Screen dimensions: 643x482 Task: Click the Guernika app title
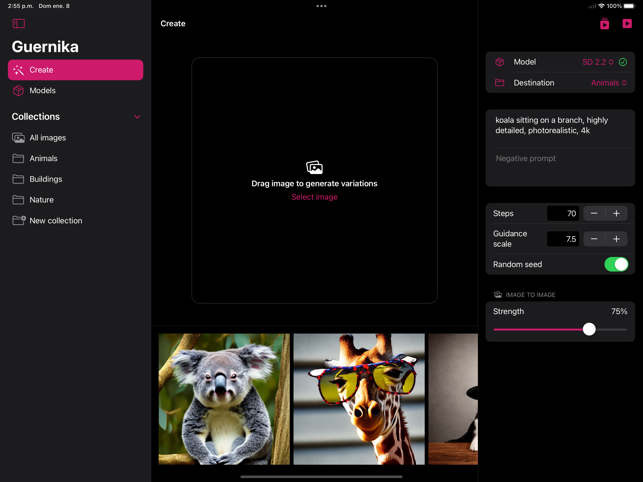45,47
